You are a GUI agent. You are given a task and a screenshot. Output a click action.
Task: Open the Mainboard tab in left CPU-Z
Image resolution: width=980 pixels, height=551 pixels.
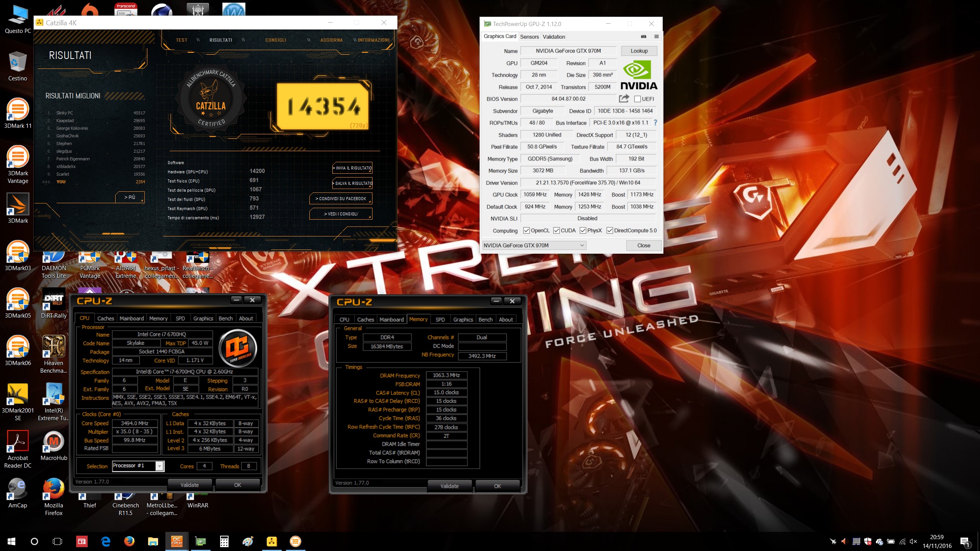[x=132, y=318]
